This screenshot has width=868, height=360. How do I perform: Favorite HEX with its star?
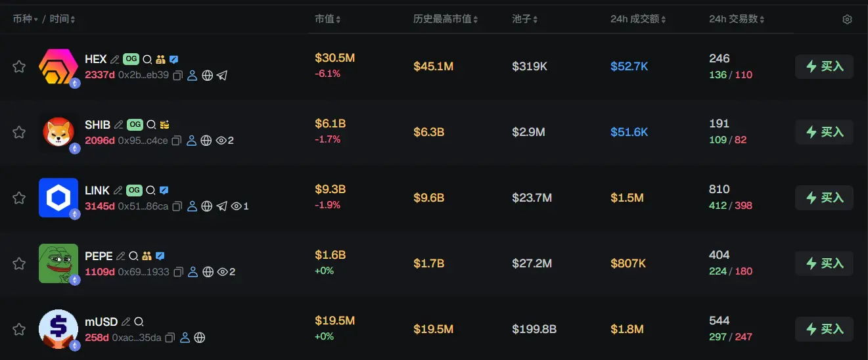19,66
